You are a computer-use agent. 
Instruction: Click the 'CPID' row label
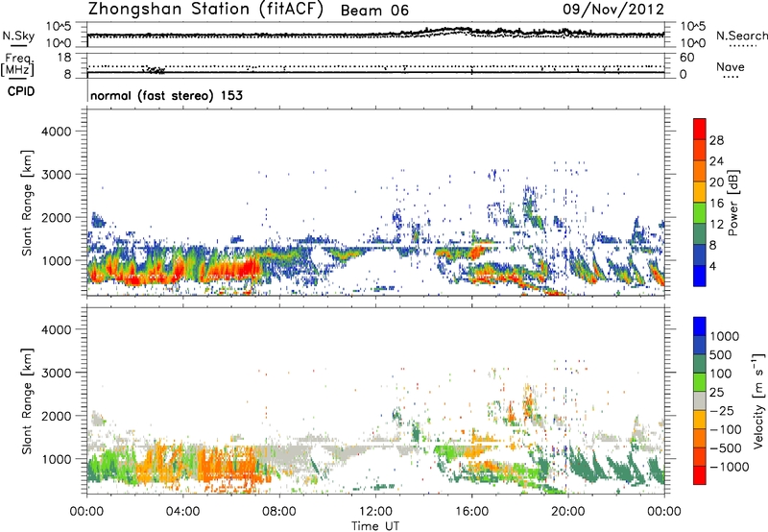click(x=21, y=91)
